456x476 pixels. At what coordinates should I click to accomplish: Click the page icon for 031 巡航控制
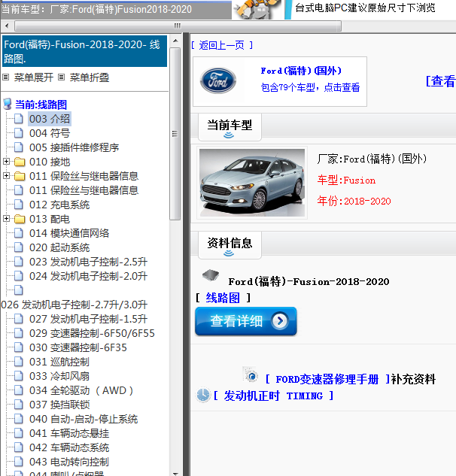pos(19,362)
